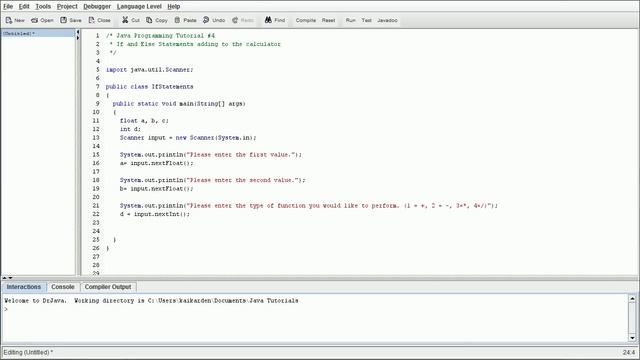The width and height of the screenshot is (640, 360).
Task: Open the Tools menu
Action: pos(43,7)
